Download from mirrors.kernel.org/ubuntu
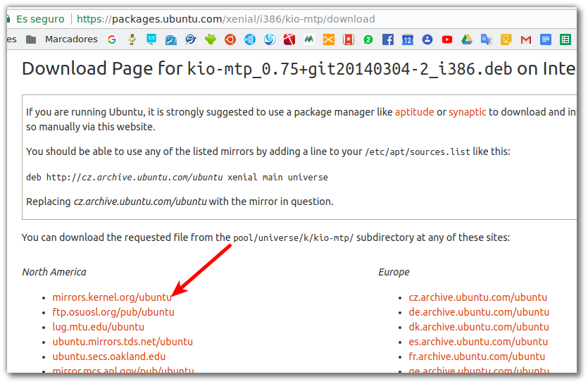588x384 pixels. pyautogui.click(x=112, y=297)
